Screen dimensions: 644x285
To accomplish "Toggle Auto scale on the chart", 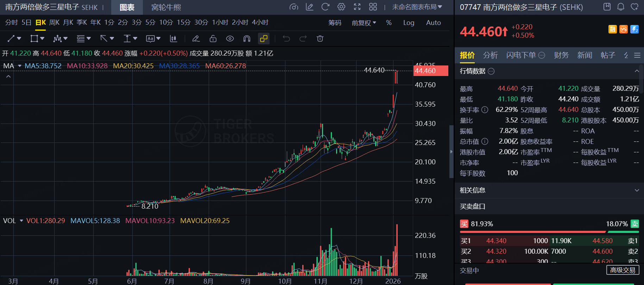I will pos(434,23).
